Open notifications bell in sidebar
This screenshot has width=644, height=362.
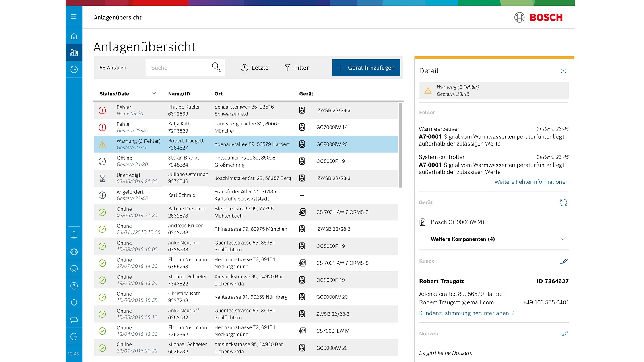coord(74,235)
